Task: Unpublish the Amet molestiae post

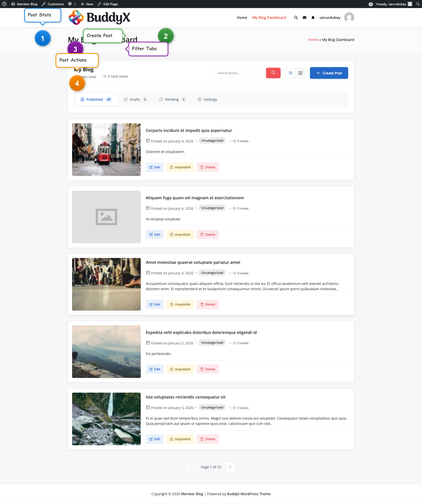Action: click(x=180, y=304)
